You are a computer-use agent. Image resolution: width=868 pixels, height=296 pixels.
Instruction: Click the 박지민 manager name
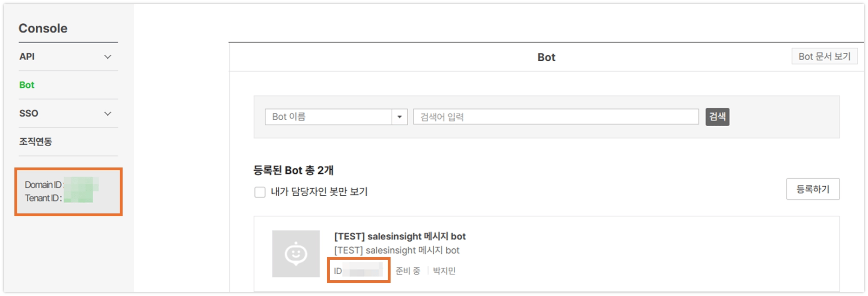point(444,271)
